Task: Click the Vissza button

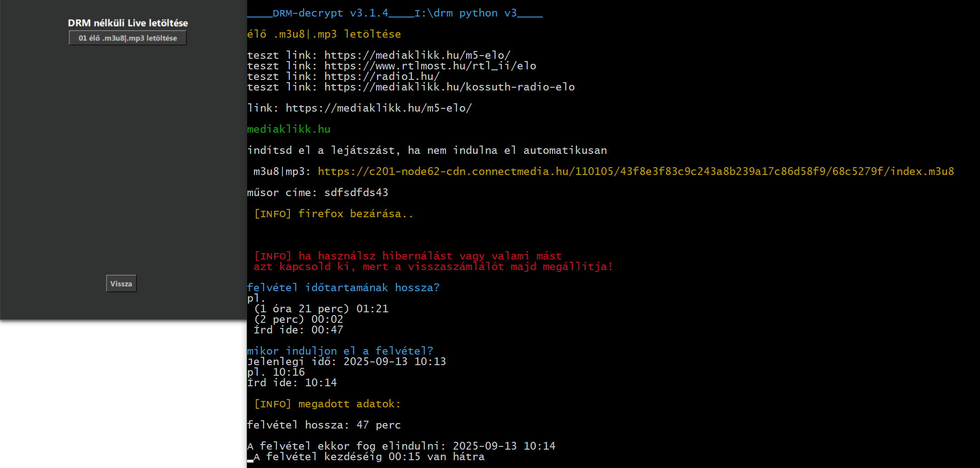Action: click(121, 284)
